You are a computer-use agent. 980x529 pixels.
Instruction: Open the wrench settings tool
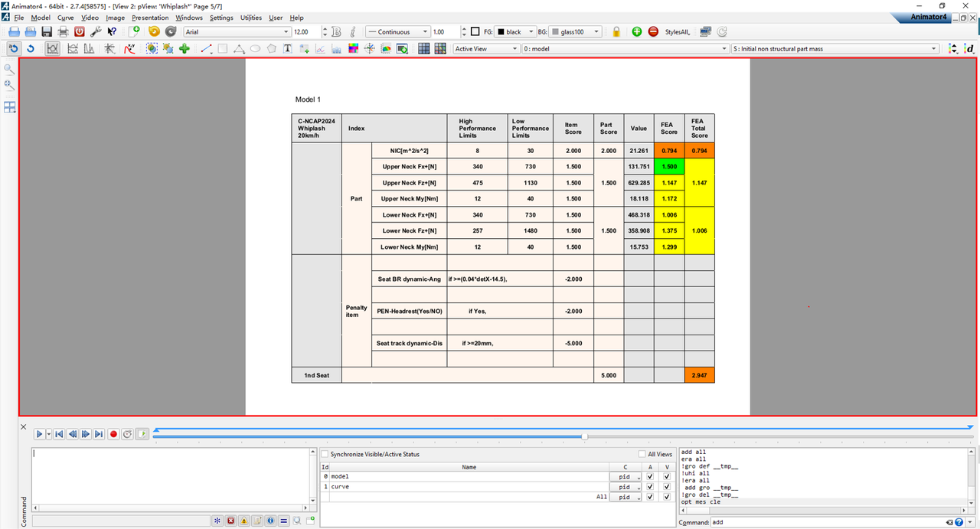(96, 32)
